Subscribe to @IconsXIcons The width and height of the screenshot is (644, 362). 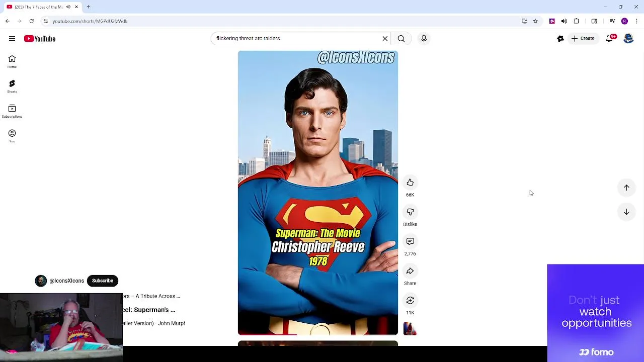pyautogui.click(x=103, y=281)
